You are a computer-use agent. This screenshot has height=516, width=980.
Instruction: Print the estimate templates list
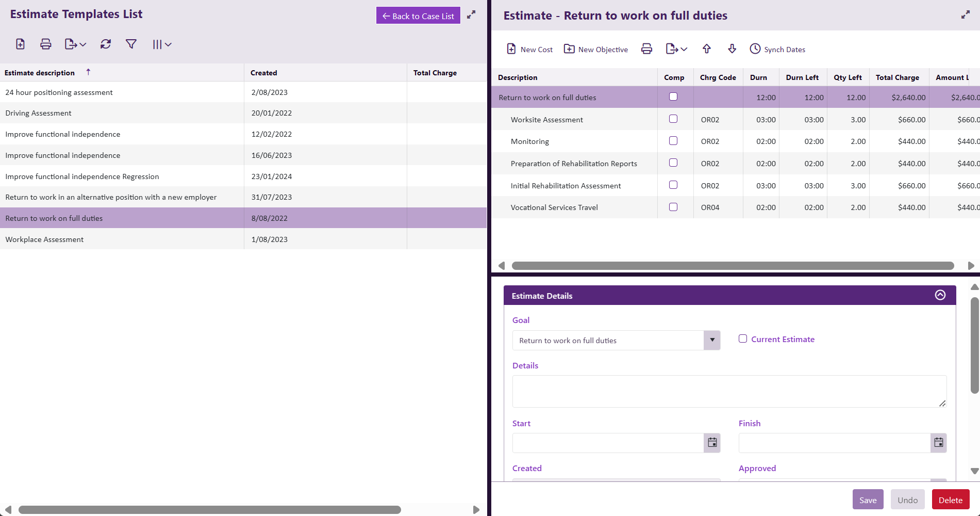coord(46,44)
